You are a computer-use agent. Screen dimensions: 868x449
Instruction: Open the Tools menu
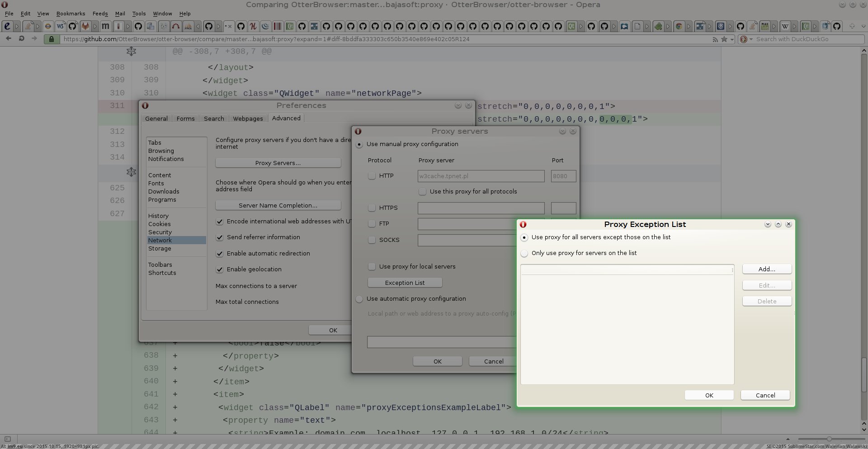tap(139, 14)
